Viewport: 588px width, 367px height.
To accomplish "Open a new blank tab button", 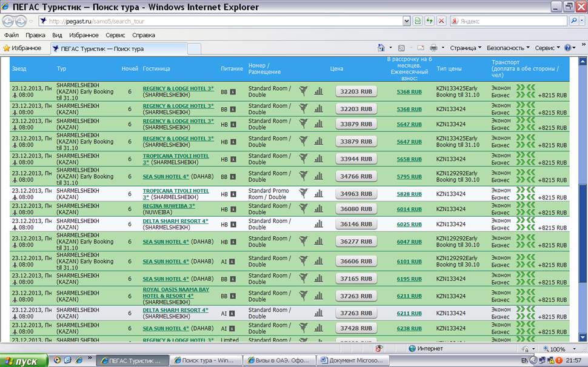I will tap(194, 48).
